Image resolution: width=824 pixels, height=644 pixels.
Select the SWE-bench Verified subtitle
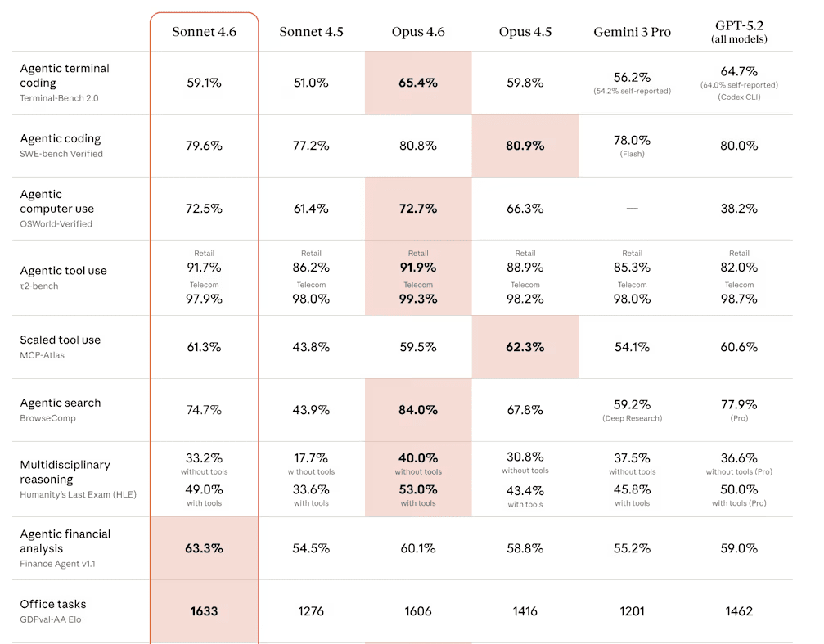coord(61,154)
